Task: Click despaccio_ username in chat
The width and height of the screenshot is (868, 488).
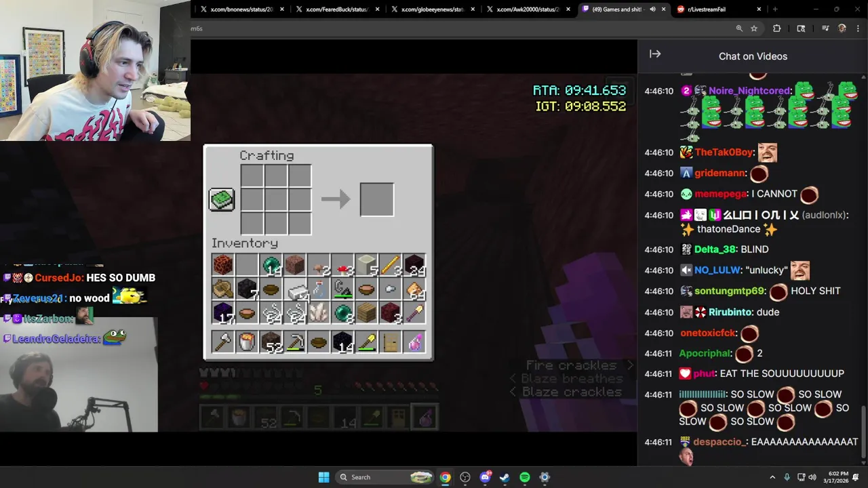Action: [x=721, y=442]
